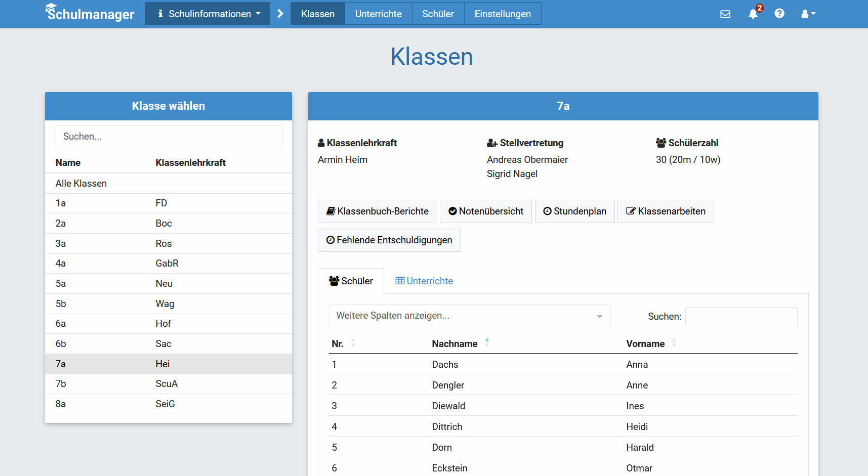Open the Schulinformationen dropdown
This screenshot has height=476, width=868.
pos(207,14)
